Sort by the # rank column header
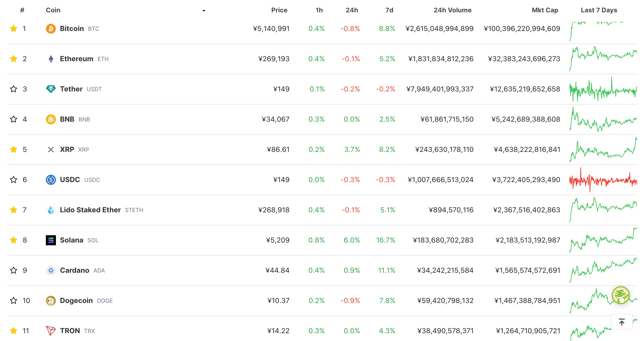This screenshot has height=341, width=644. [x=22, y=10]
